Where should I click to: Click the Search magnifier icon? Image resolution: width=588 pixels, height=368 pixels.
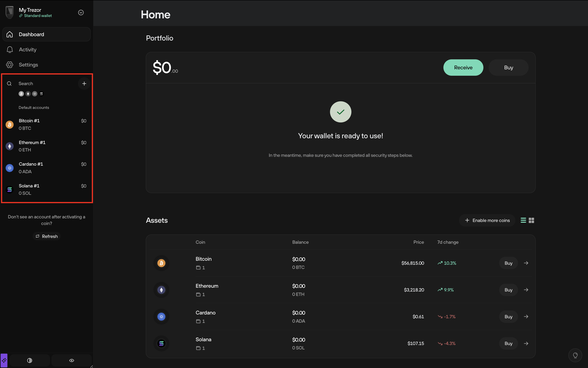9,84
